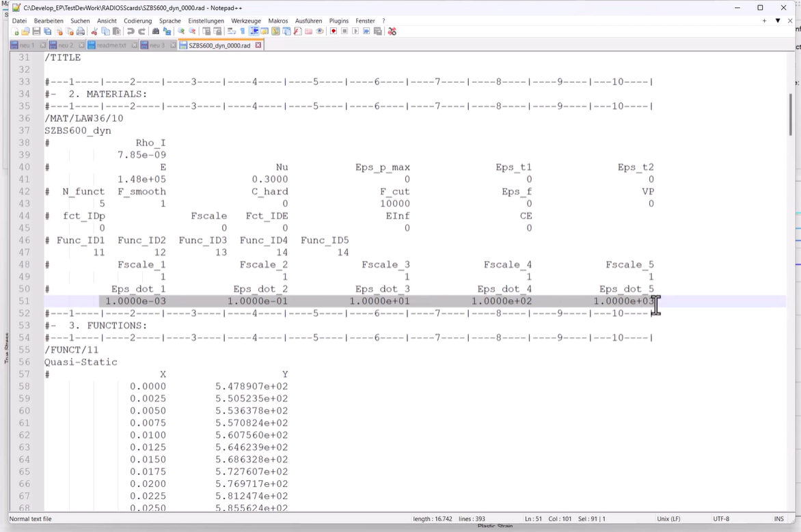Stop macro recording toolbar icon
The image size is (801, 532).
pyautogui.click(x=344, y=31)
